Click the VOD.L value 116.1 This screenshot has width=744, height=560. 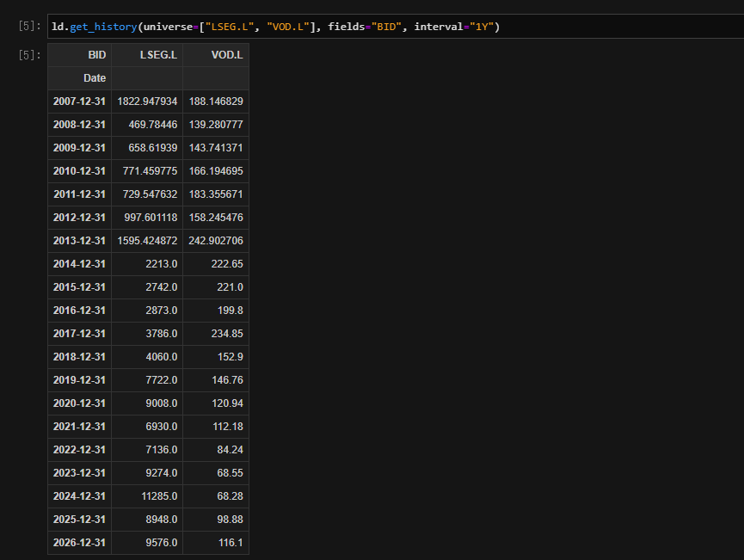tap(231, 543)
